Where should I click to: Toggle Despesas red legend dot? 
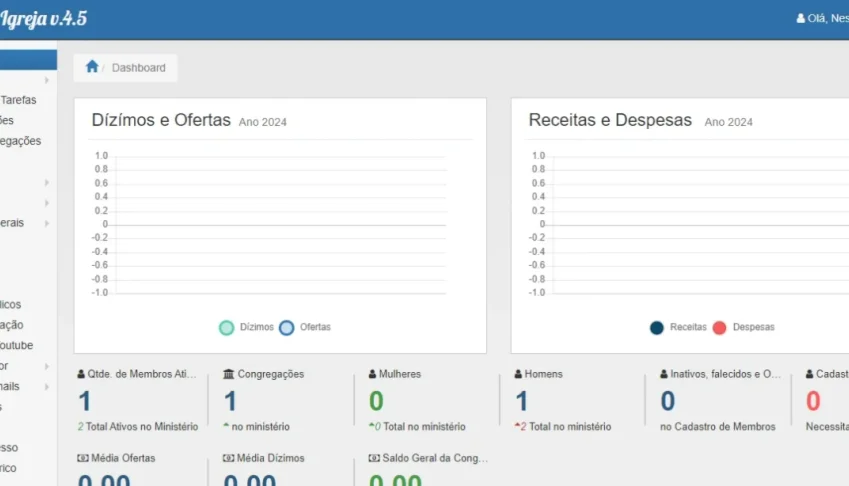point(720,327)
